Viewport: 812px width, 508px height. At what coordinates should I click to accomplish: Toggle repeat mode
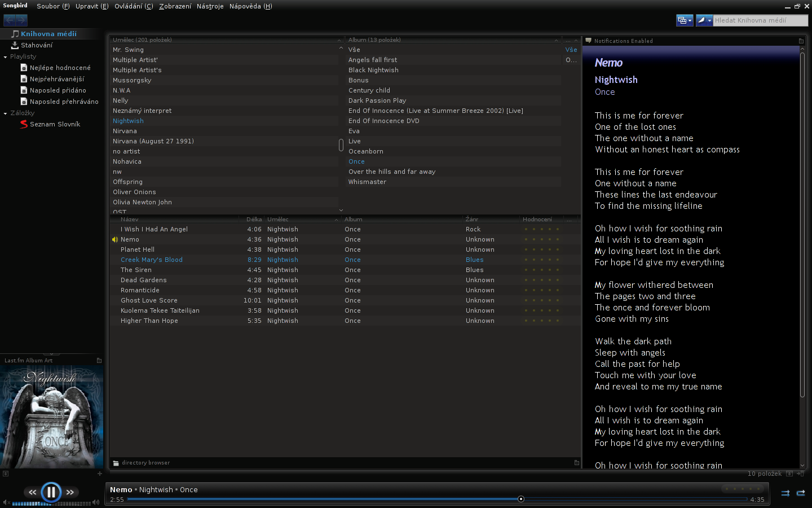click(801, 493)
